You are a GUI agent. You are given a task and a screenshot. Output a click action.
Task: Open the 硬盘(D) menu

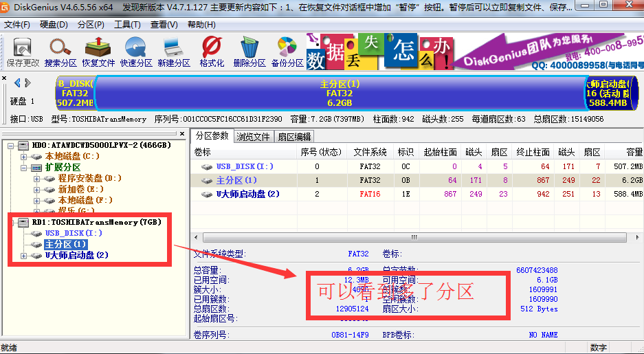click(x=54, y=25)
